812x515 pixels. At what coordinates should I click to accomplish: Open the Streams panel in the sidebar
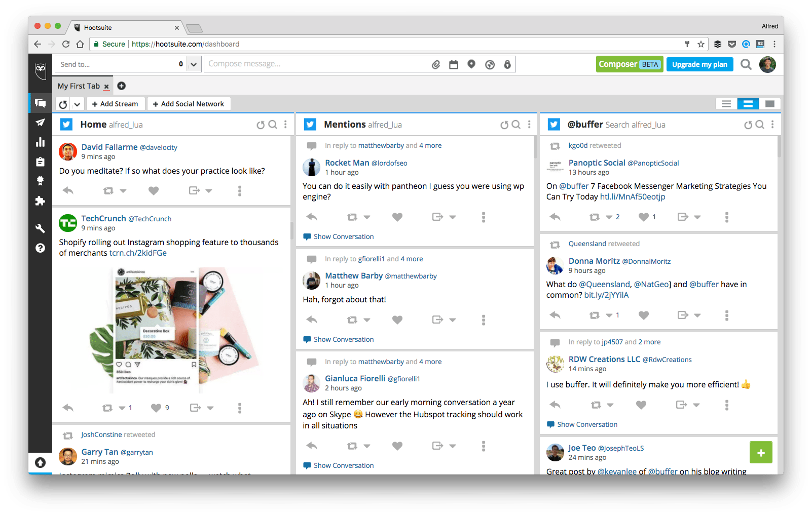tap(40, 103)
